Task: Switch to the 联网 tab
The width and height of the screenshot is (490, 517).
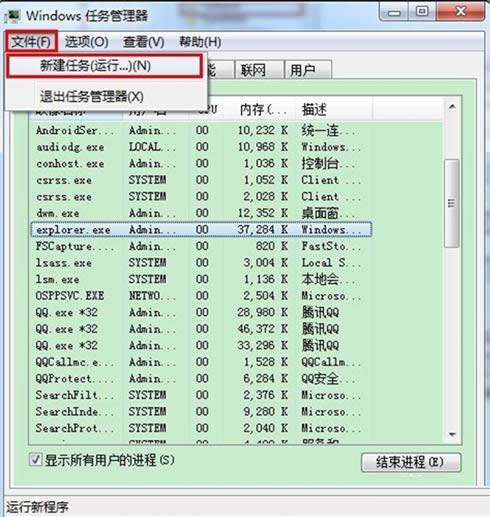Action: click(x=259, y=70)
